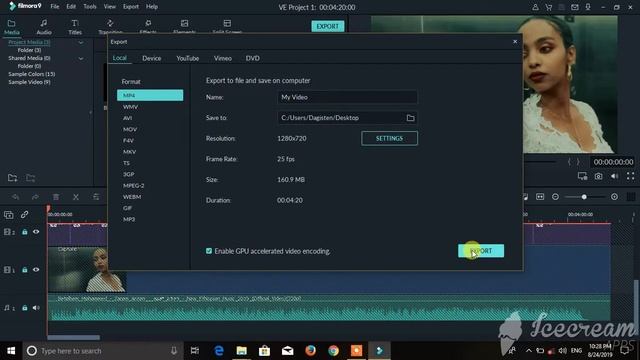Image resolution: width=640 pixels, height=360 pixels.
Task: Open the Transition library tab
Action: [x=110, y=27]
